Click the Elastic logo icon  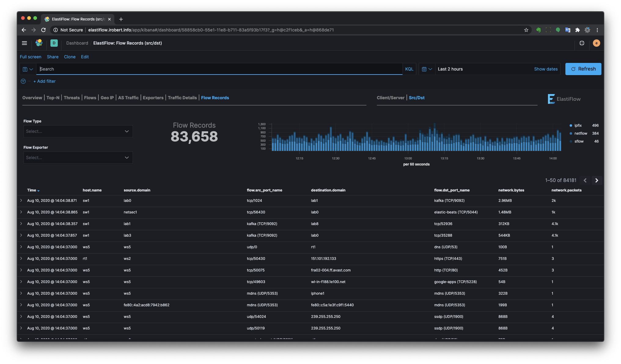pyautogui.click(x=39, y=43)
